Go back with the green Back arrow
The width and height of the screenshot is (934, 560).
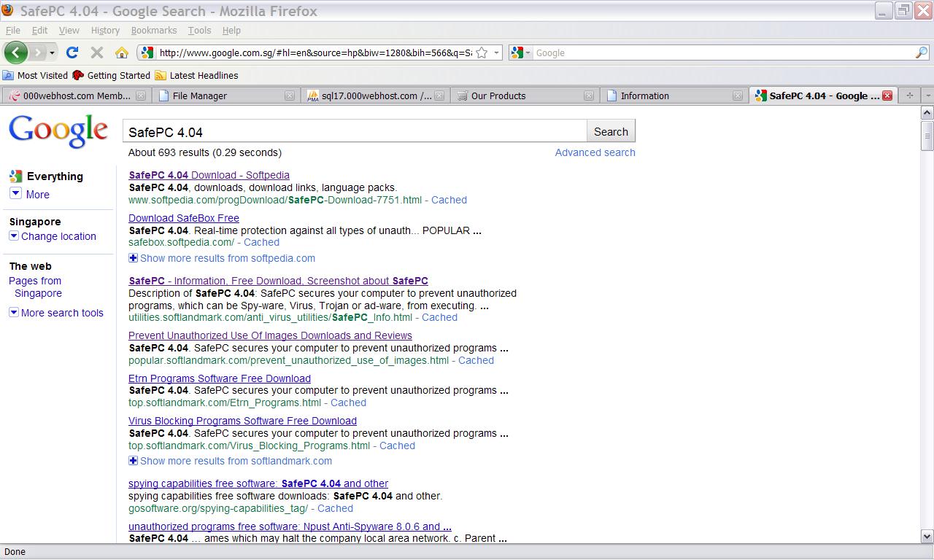point(15,52)
